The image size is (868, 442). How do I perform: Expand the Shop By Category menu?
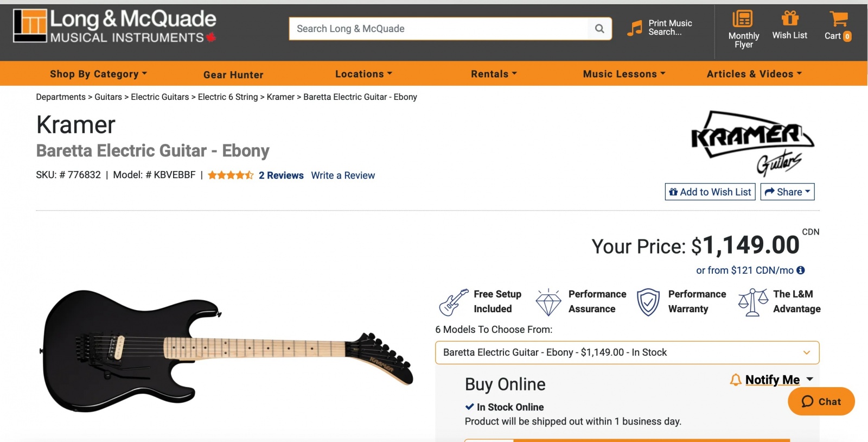pos(98,74)
